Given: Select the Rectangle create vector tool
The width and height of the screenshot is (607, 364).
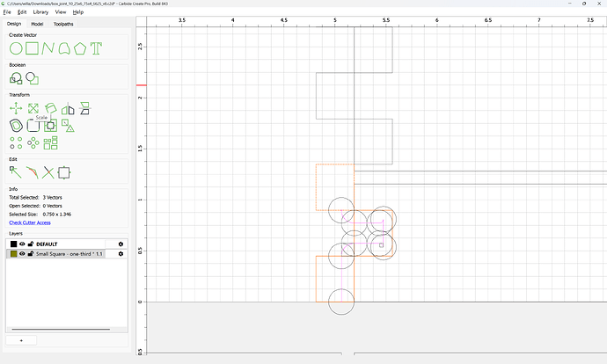Looking at the screenshot, I should click(33, 48).
